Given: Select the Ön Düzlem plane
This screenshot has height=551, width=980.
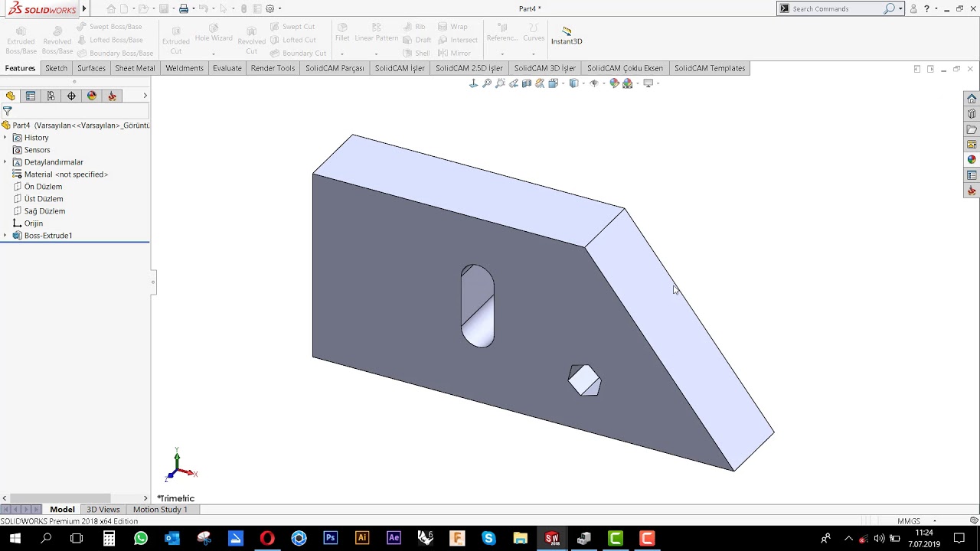Looking at the screenshot, I should (43, 187).
